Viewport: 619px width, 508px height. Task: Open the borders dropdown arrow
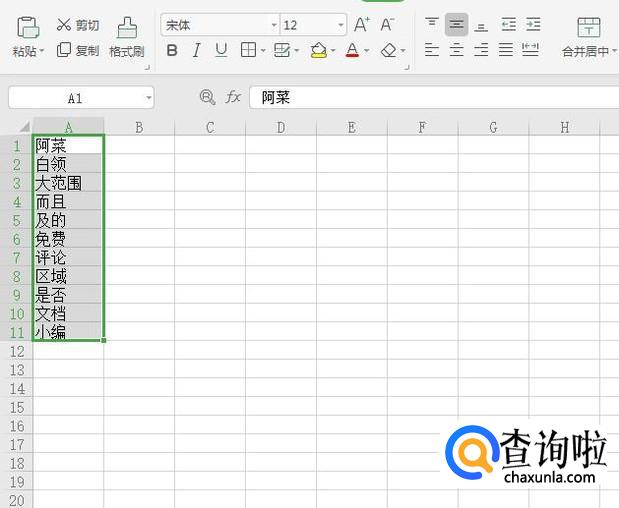263,51
